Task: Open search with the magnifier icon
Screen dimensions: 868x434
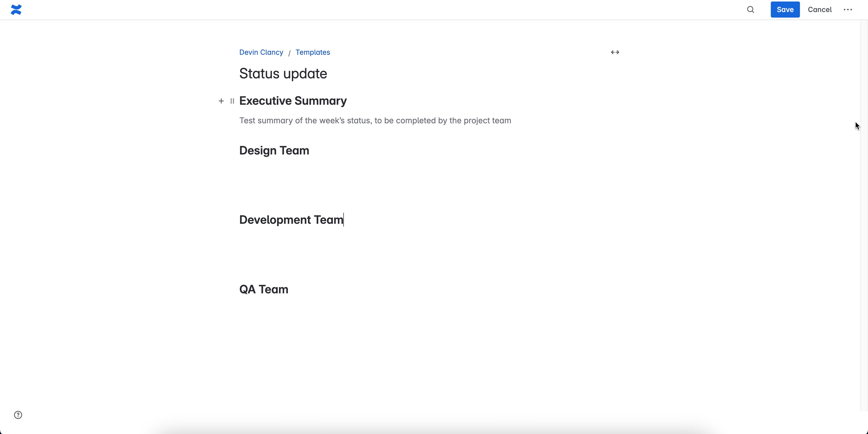Action: (750, 10)
